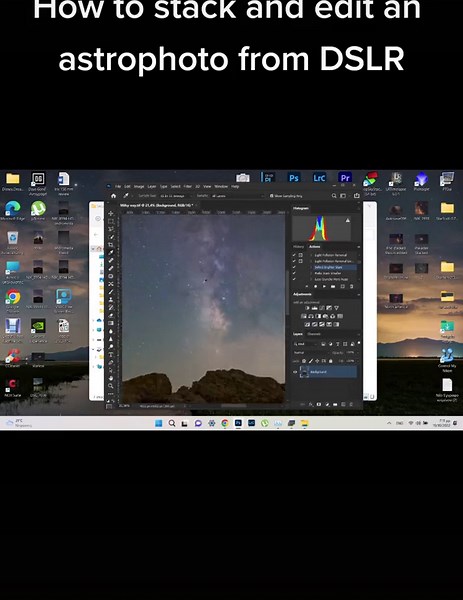Select the Crop tool
The image size is (463, 600).
coord(111,245)
